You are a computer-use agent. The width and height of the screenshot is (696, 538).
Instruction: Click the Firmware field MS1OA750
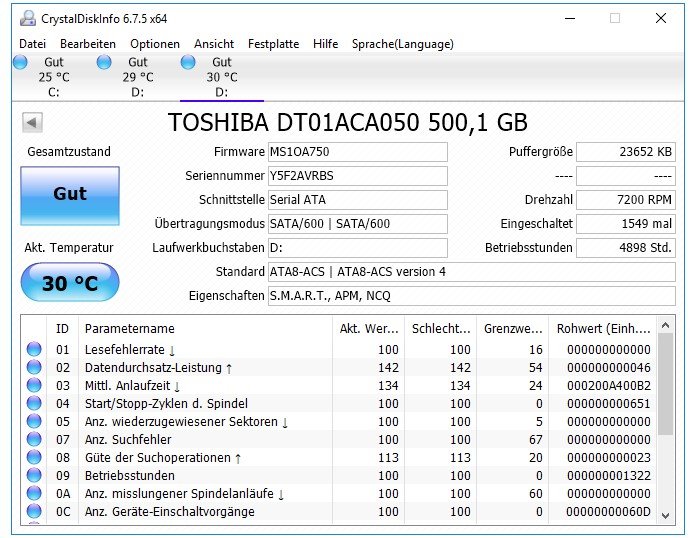(358, 152)
